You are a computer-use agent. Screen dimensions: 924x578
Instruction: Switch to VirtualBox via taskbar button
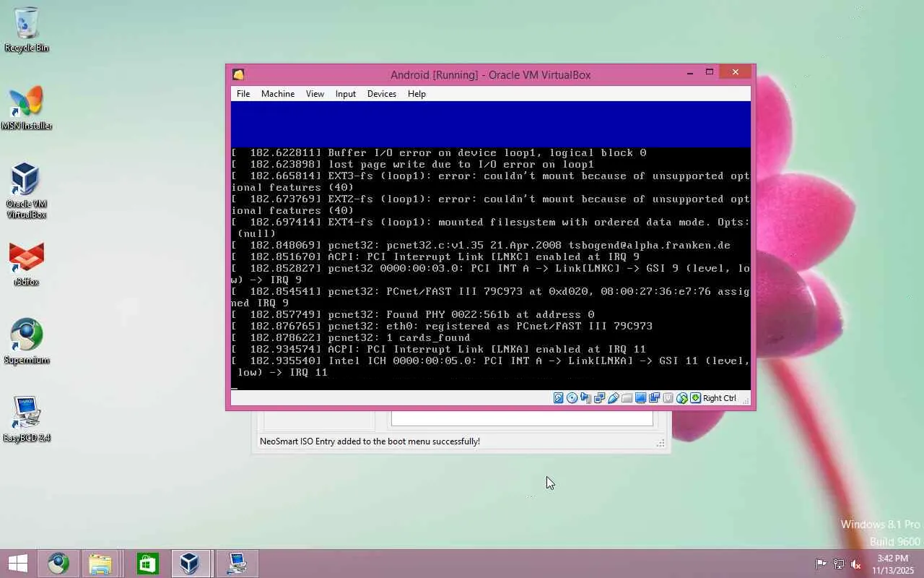click(x=190, y=564)
